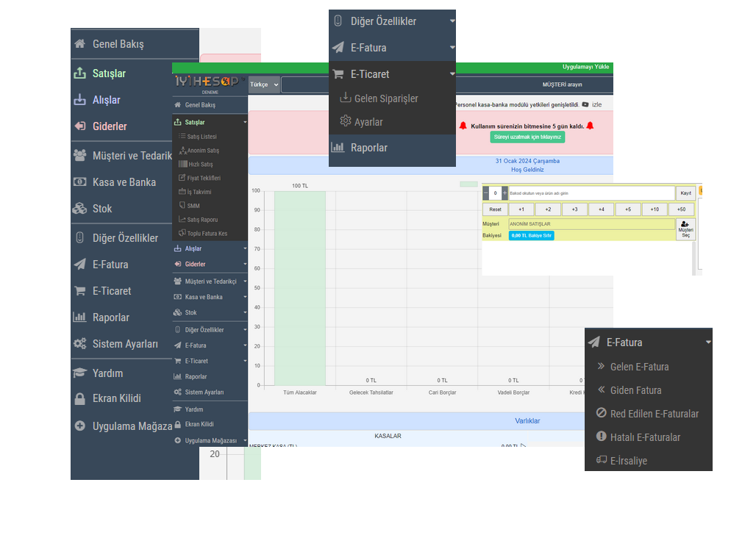Click the Gelen E-Fatura double-chevron icon
Screen dimensions: 731x560
coord(601,366)
